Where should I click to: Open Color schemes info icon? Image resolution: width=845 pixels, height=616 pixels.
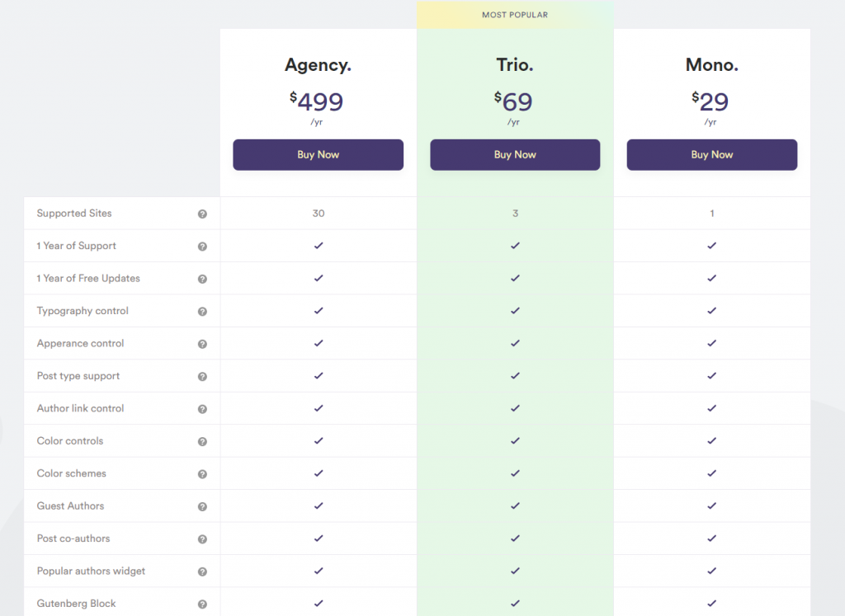pos(202,474)
